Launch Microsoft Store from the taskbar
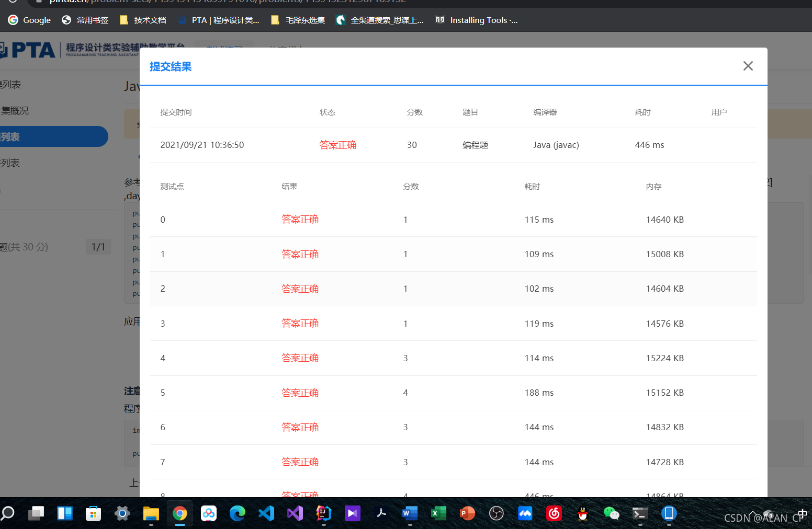Screen dimensions: 812x529 [93, 513]
